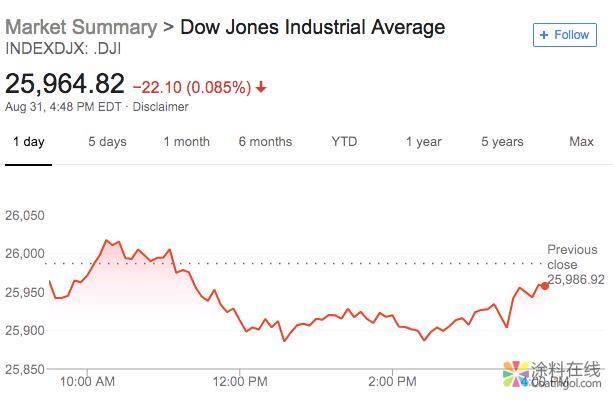This screenshot has height=401, width=613.
Task: Click the Previous close label
Action: [572, 257]
